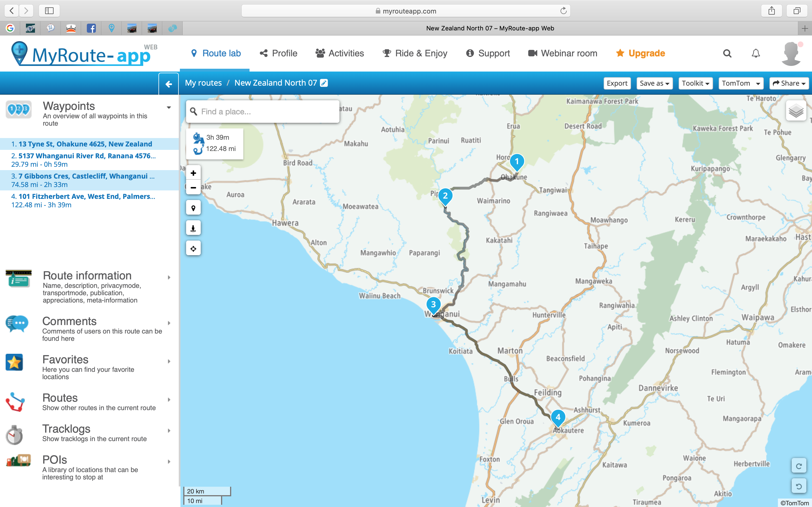Go to the Activities menu item
The image size is (812, 507).
pyautogui.click(x=339, y=53)
